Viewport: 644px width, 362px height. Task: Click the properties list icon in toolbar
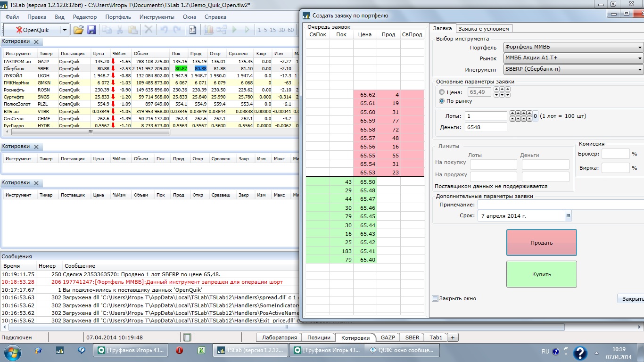click(x=192, y=30)
